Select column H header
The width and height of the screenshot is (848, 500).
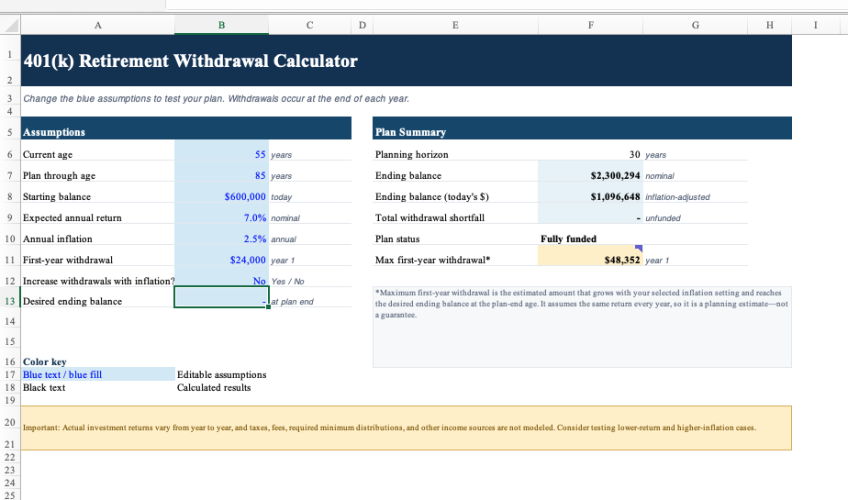click(x=770, y=25)
